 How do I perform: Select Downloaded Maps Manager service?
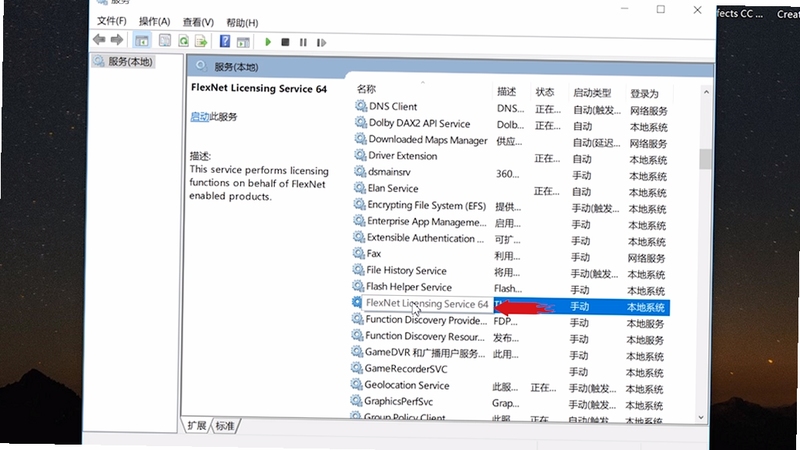pos(428,140)
